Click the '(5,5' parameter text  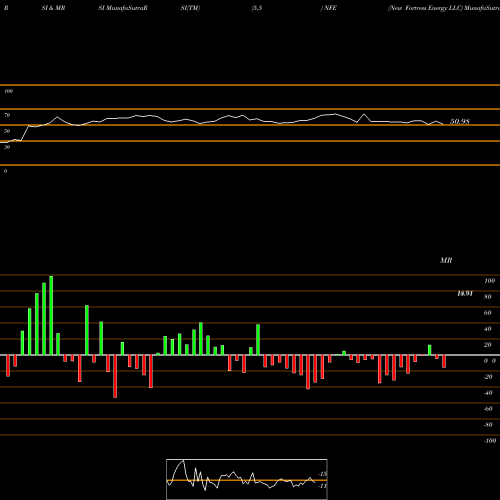point(257,8)
